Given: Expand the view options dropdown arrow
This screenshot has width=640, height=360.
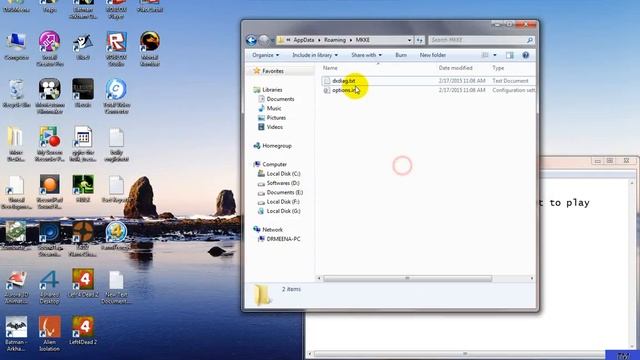Looking at the screenshot, I should [495, 55].
